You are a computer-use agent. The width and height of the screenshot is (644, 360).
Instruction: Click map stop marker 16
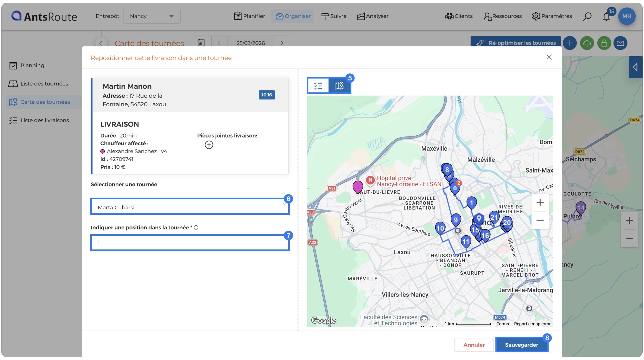[x=485, y=236]
